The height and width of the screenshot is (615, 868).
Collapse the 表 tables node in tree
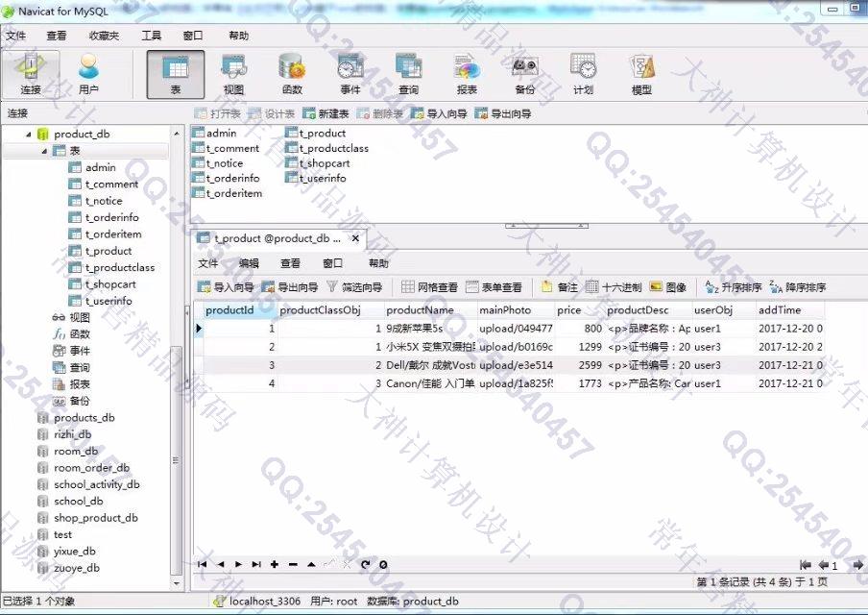click(x=44, y=151)
